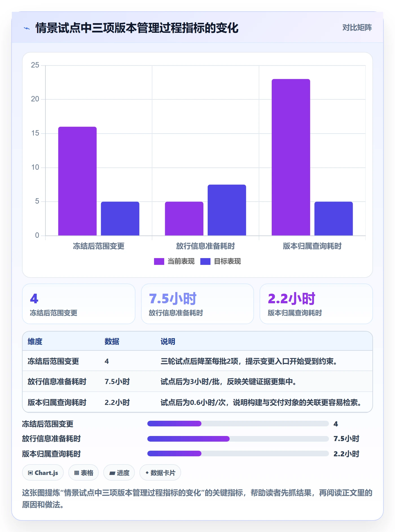Click the 目标表现 bar for 冻结后范围变更
Image resolution: width=395 pixels, height=532 pixels.
pyautogui.click(x=120, y=219)
